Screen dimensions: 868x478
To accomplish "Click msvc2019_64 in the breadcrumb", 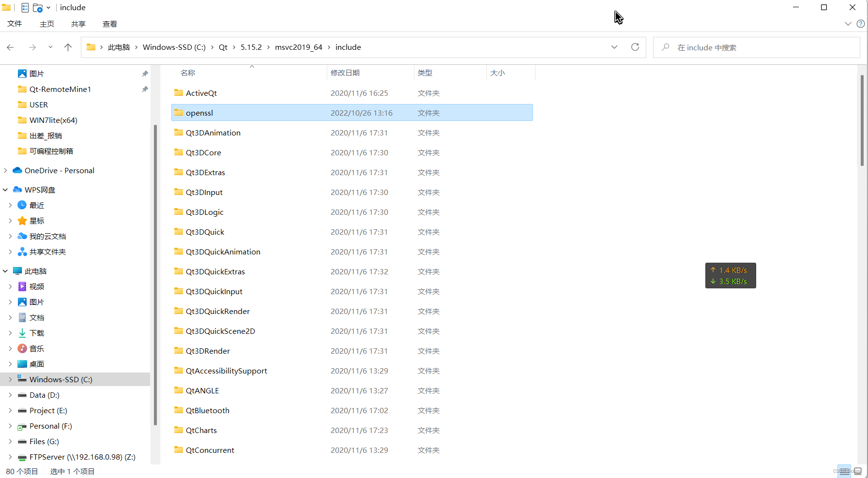I will (x=299, y=47).
